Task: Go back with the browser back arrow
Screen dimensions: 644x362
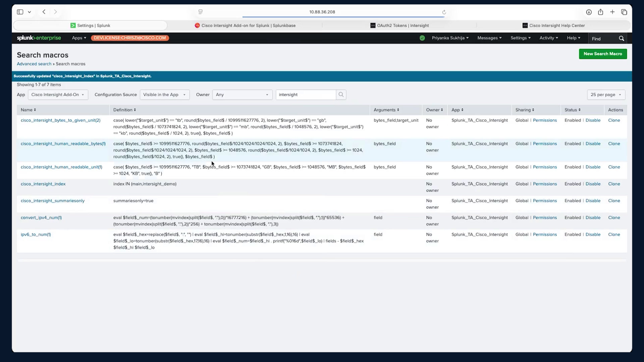Action: (x=44, y=12)
